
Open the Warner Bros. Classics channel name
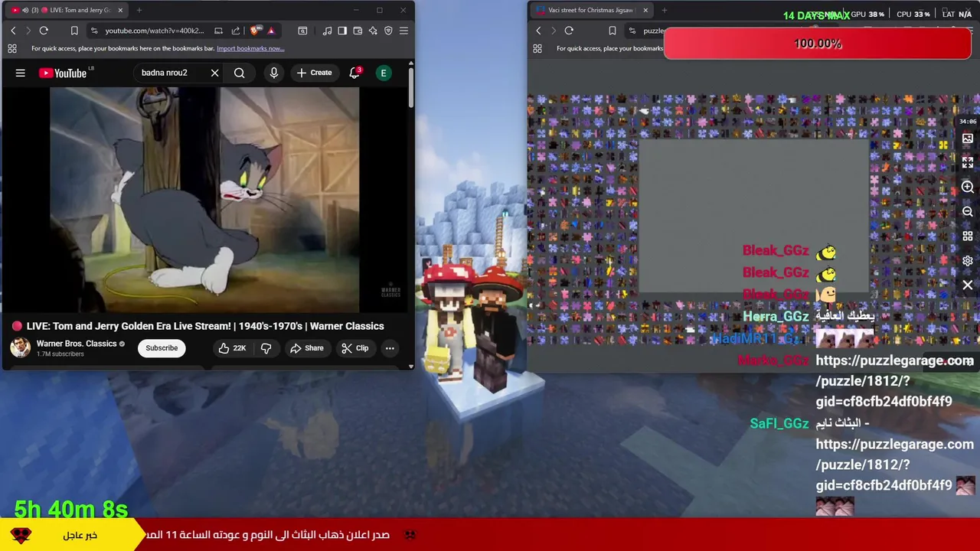[77, 344]
